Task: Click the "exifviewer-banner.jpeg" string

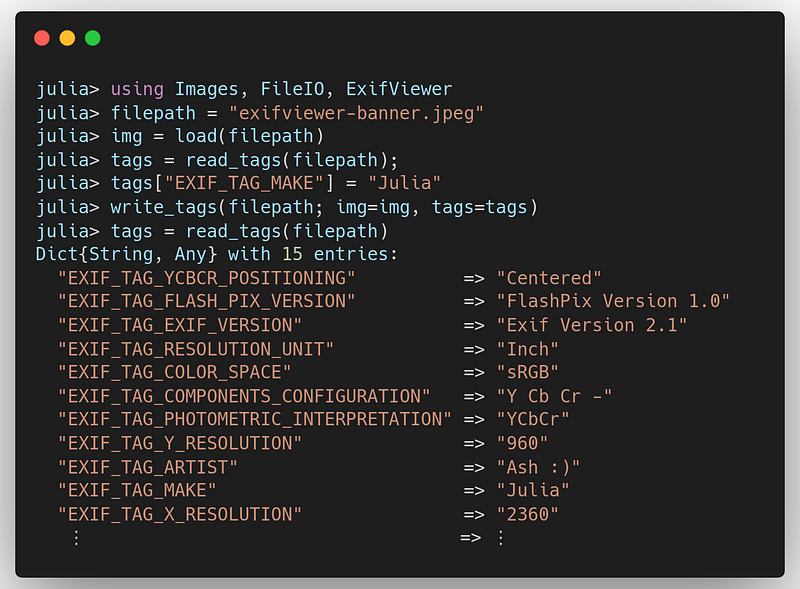Action: coord(356,113)
